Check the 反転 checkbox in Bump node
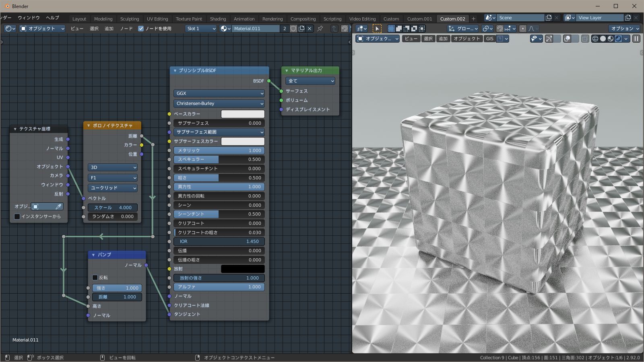644x362 pixels. pos(95,278)
